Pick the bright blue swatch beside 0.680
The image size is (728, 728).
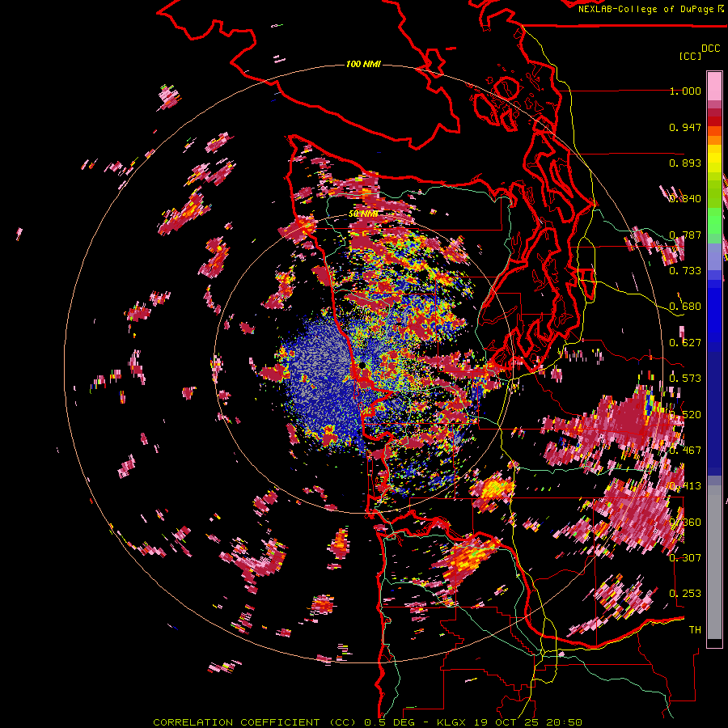point(714,308)
